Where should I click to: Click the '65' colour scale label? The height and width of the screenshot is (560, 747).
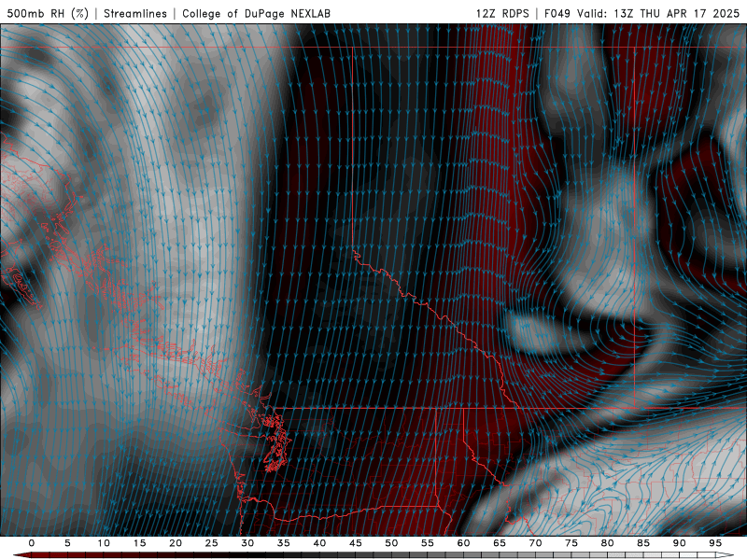[x=500, y=543]
